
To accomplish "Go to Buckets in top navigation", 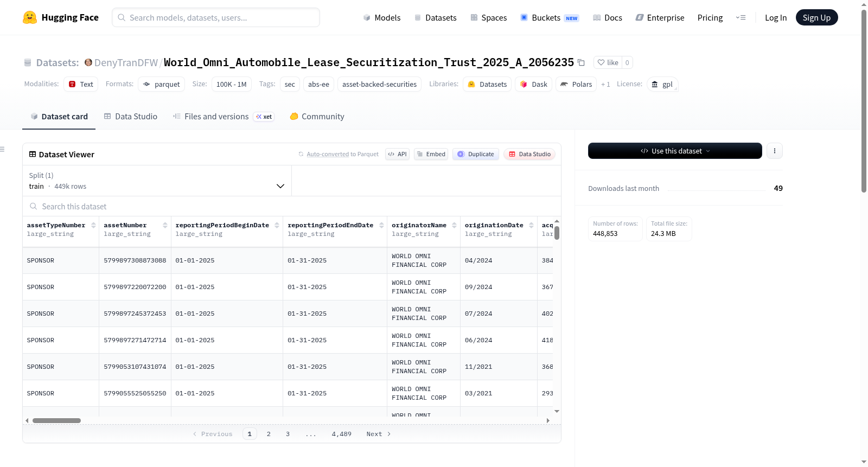I will point(550,17).
